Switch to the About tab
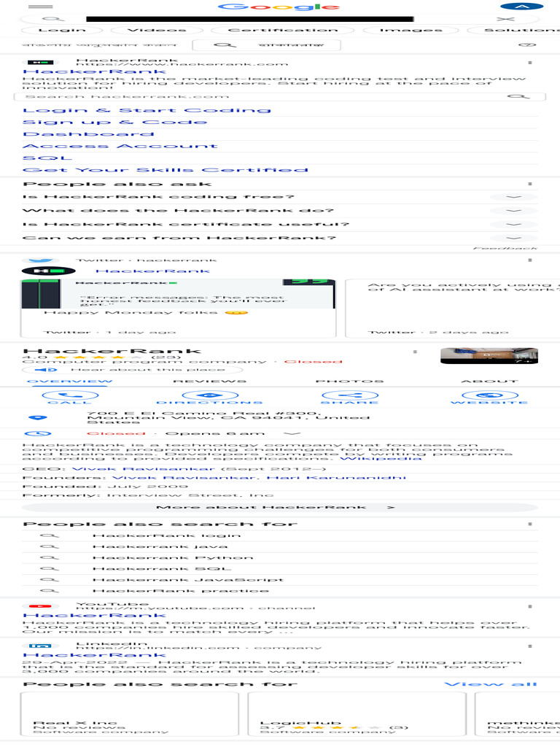The height and width of the screenshot is (747, 560). tap(490, 381)
